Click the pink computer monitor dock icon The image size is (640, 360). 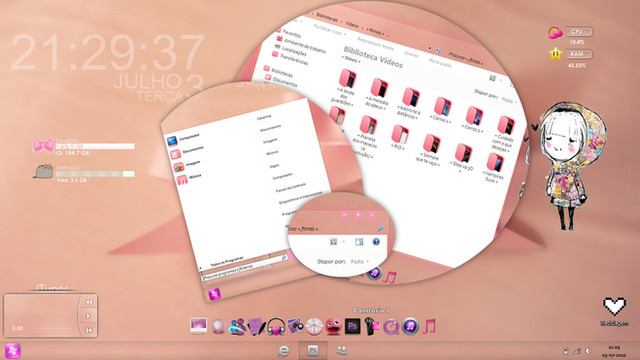click(198, 326)
